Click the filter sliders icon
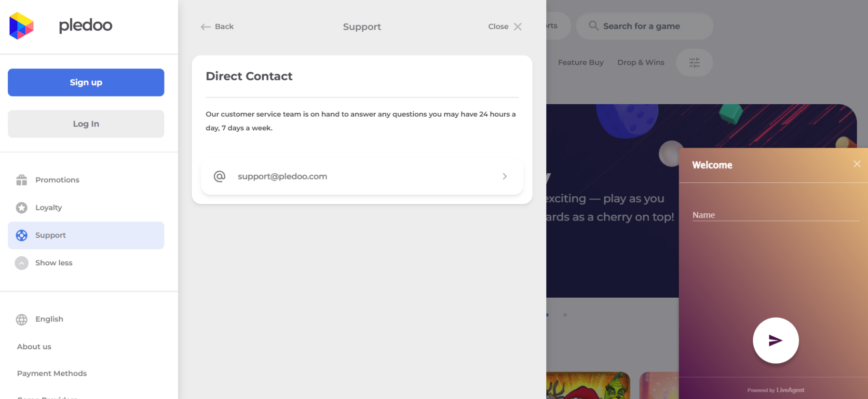This screenshot has width=868, height=399. coord(694,63)
